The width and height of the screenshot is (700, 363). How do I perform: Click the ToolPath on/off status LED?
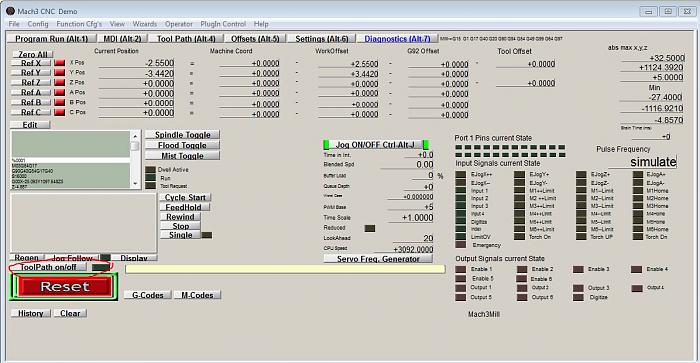point(100,267)
